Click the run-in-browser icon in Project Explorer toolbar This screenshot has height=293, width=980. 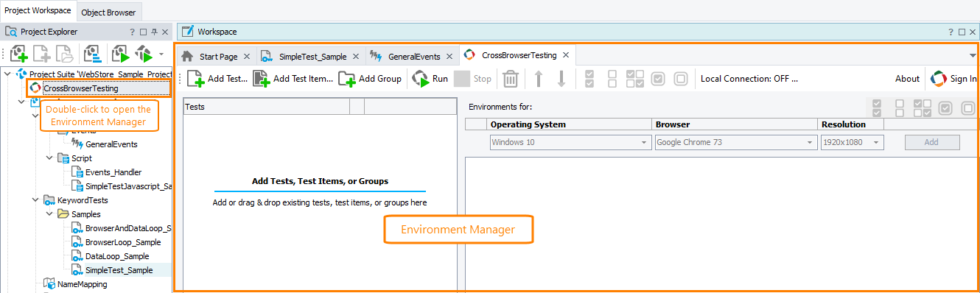click(x=144, y=54)
